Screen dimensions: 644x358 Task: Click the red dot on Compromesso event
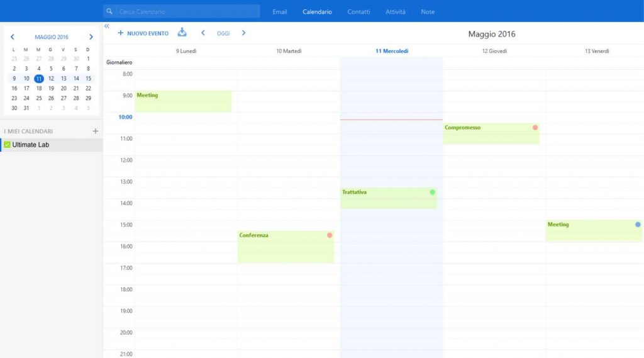click(x=535, y=128)
